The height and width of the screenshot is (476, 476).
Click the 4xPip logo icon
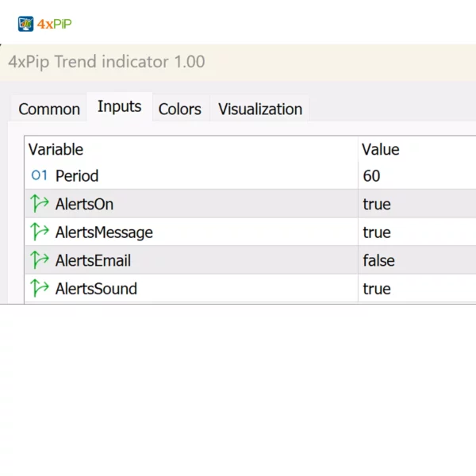[26, 24]
